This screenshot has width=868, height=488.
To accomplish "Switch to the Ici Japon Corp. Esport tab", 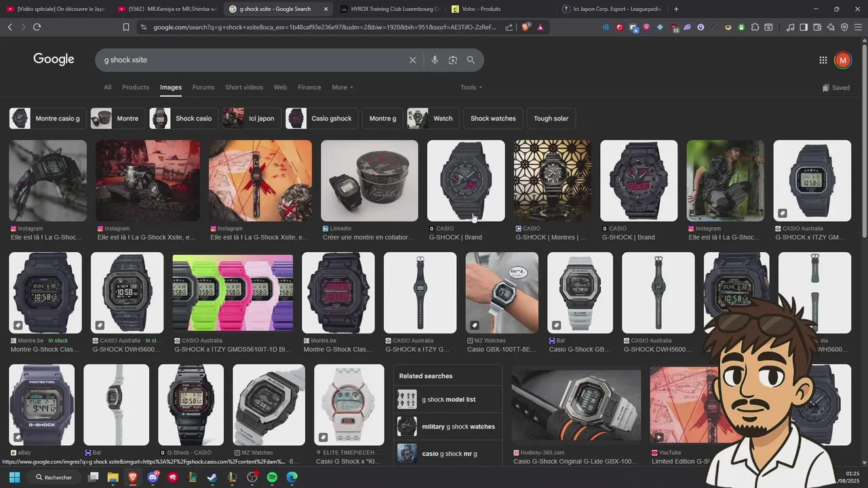I will pos(612,9).
